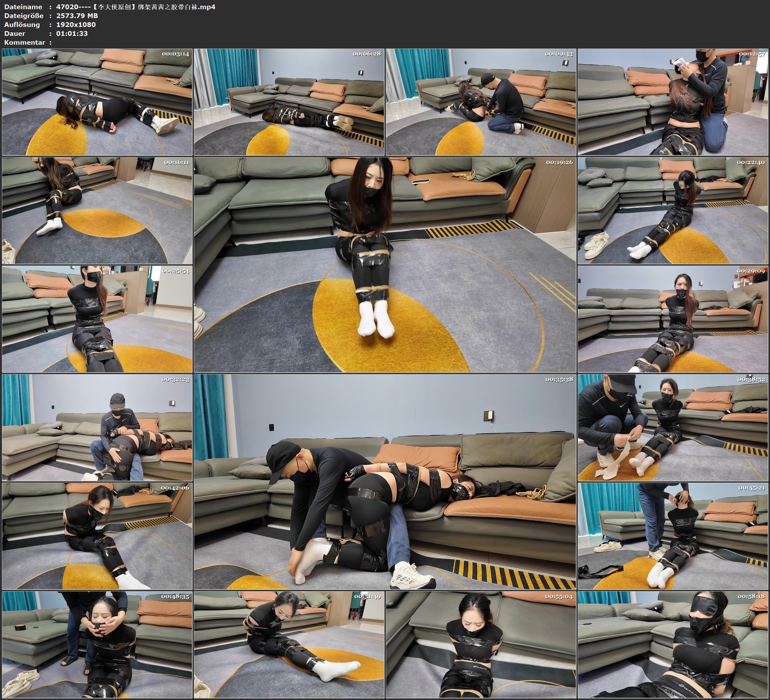
Task: Click the last thumbnail, 00:58:18
Action: [673, 644]
